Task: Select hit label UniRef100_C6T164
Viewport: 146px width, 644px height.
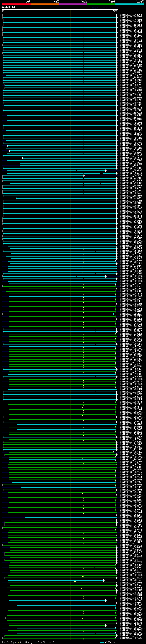Action: point(131,32)
